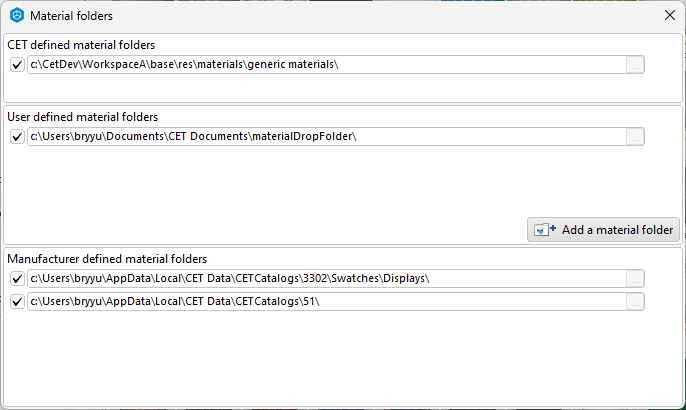Click the CETCatalogs\51 path text field
This screenshot has width=686, height=410.
(327, 301)
